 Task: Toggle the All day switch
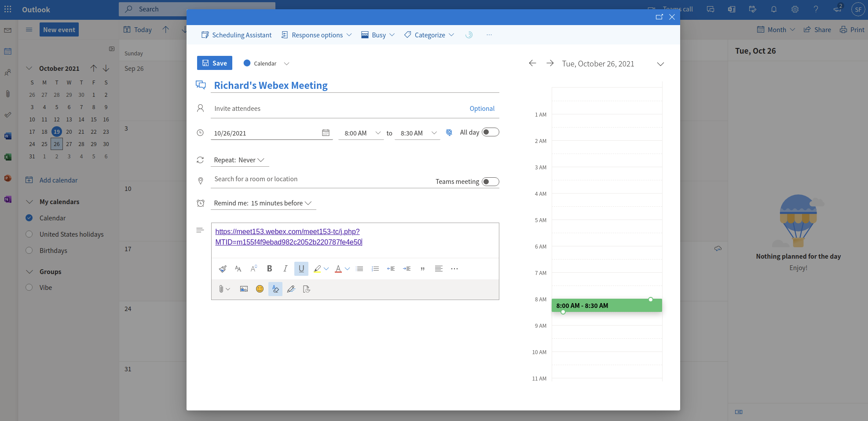pyautogui.click(x=490, y=132)
